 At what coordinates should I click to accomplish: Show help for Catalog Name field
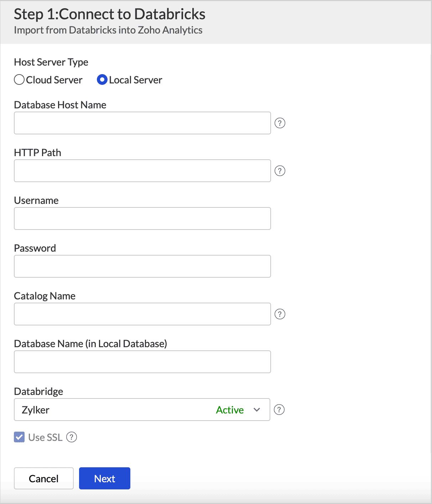[x=280, y=314]
